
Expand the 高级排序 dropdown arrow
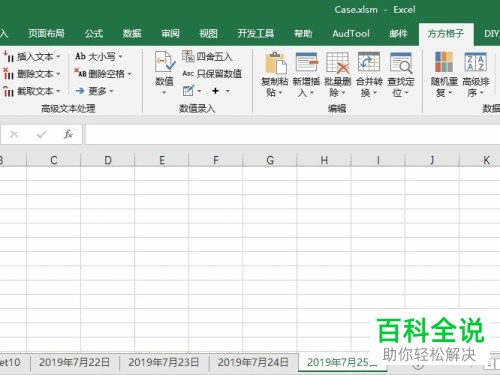(481, 93)
